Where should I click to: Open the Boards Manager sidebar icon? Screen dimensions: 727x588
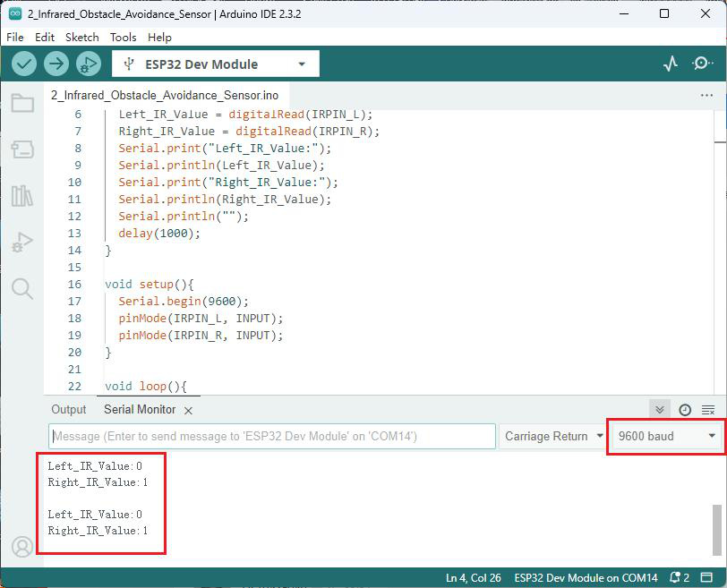[22, 149]
